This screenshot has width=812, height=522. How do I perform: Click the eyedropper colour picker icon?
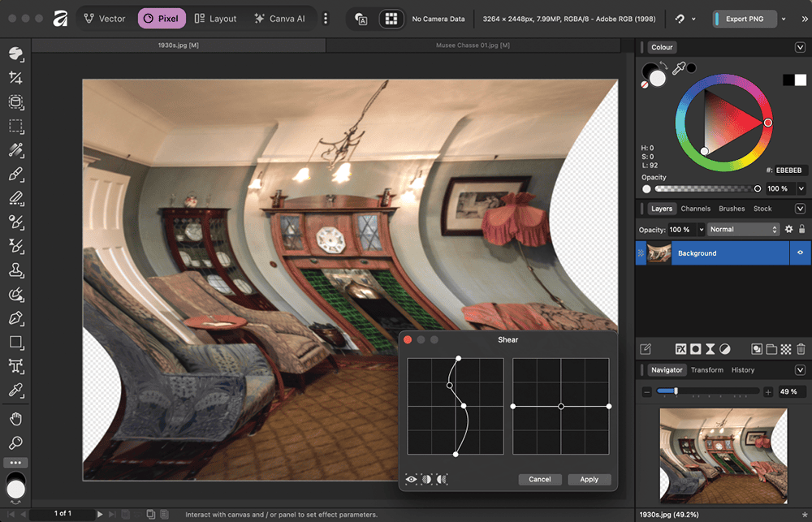point(679,69)
